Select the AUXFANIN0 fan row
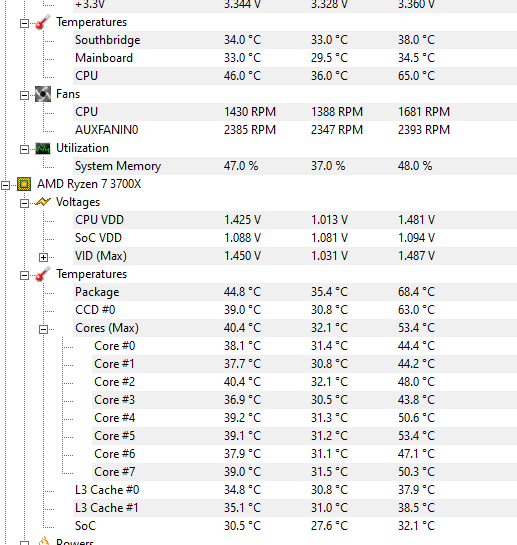The height and width of the screenshot is (545, 517). pyautogui.click(x=295, y=130)
